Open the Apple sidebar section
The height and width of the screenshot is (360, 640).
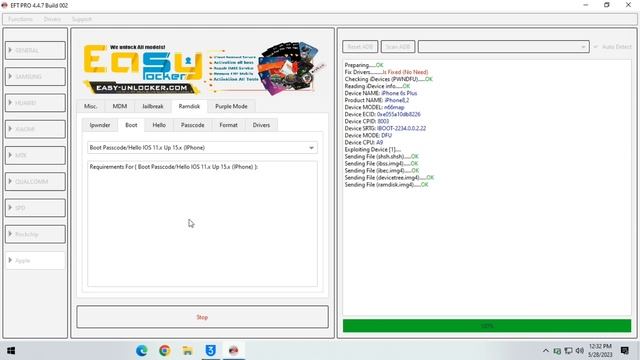tap(35, 260)
